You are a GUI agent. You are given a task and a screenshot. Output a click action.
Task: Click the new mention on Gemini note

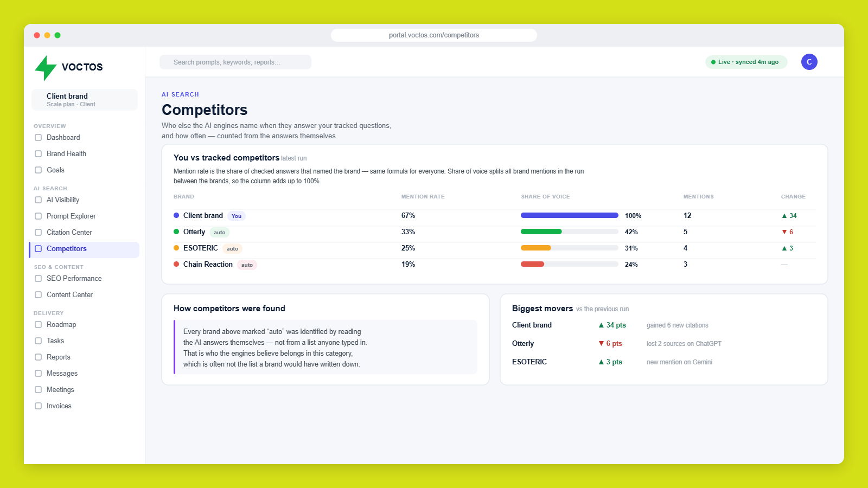pos(679,362)
